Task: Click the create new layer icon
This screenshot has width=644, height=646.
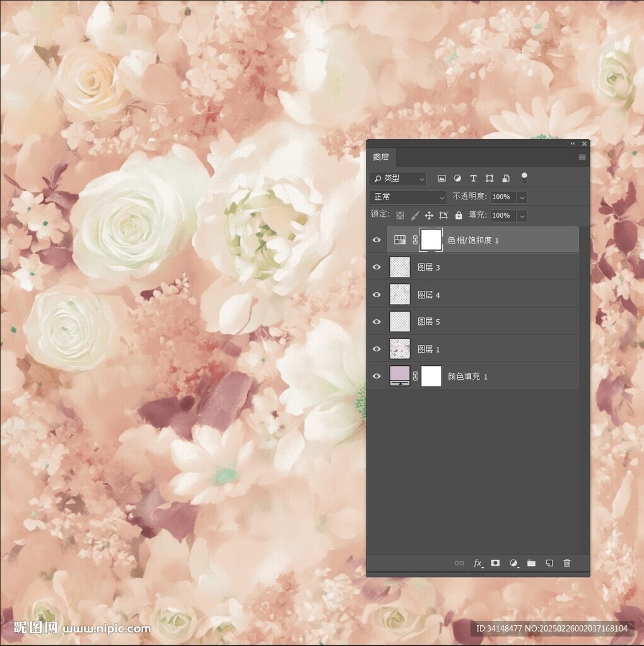Action: [549, 563]
